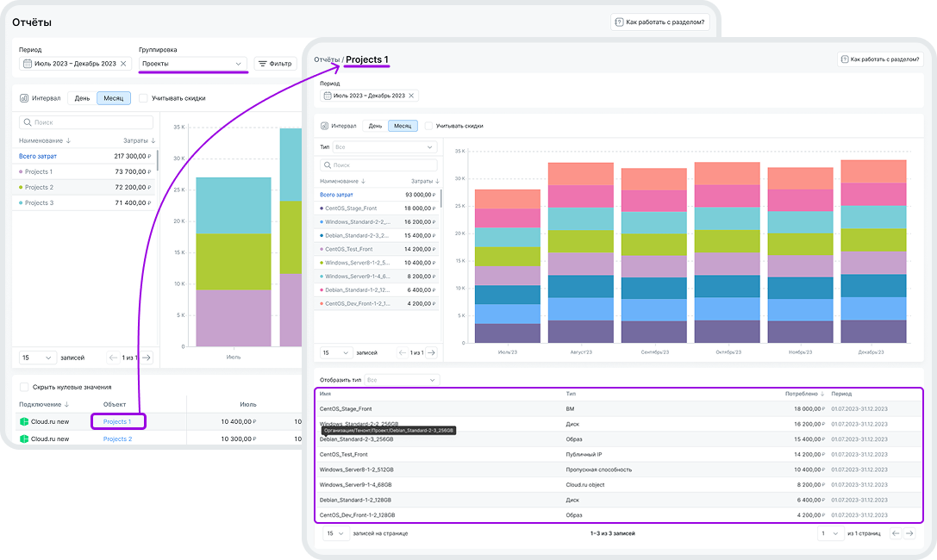Click the green Projects 2 legend dot
This screenshot has width=937, height=560.
point(21,188)
